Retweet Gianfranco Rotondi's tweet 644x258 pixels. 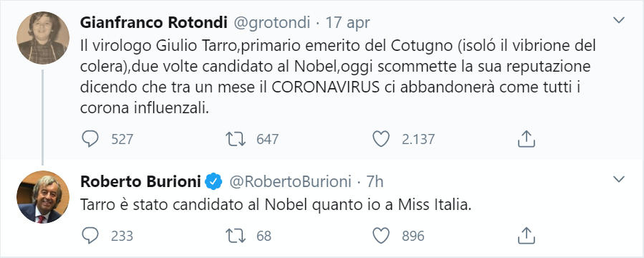click(x=236, y=139)
